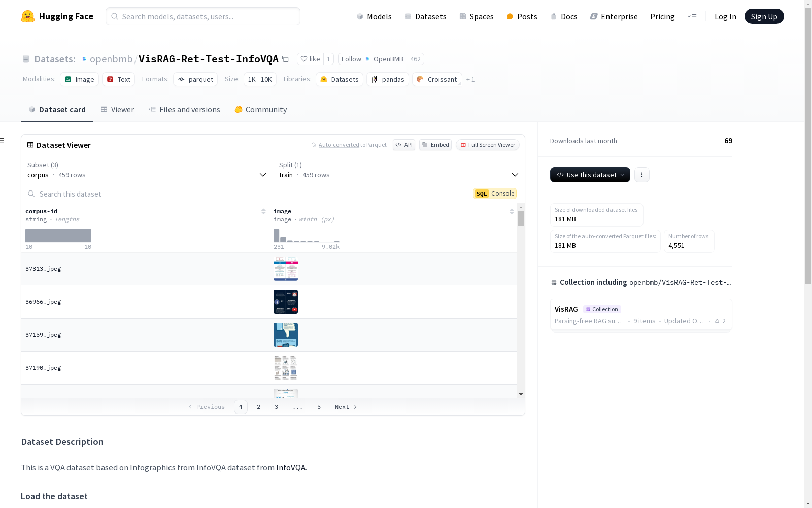The width and height of the screenshot is (812, 508).
Task: Focus the search models, datasets, users field
Action: (x=203, y=16)
